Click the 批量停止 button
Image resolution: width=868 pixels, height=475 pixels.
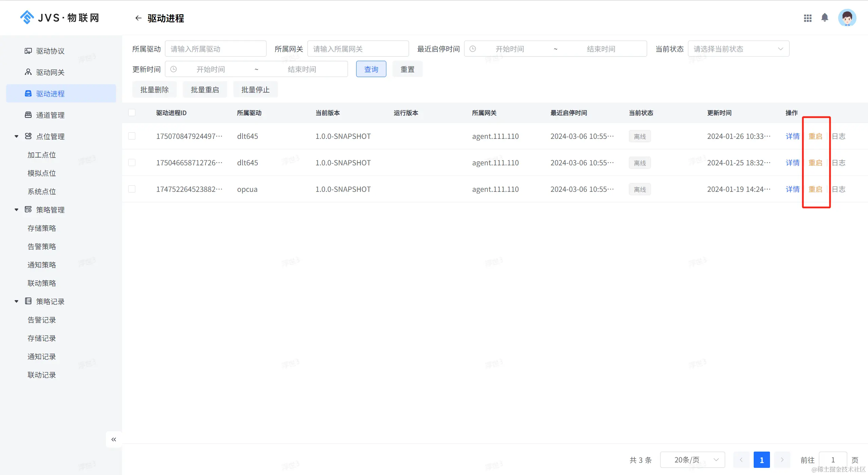(x=255, y=90)
